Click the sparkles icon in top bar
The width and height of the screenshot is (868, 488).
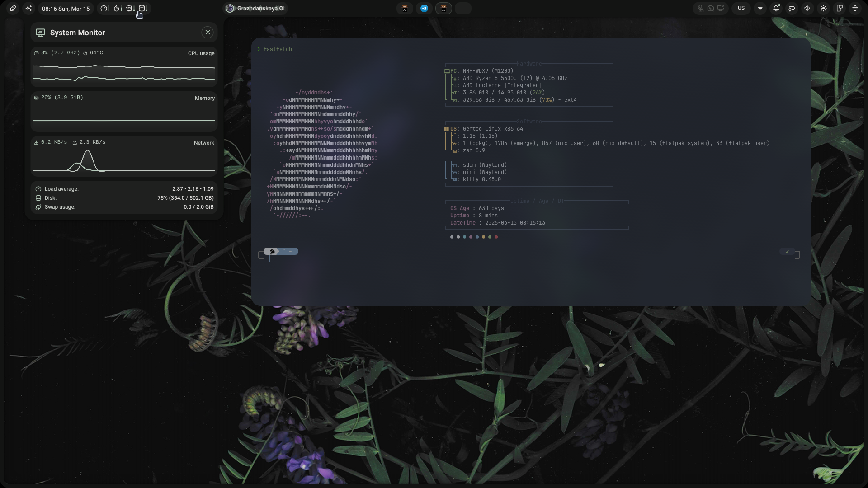[x=29, y=9]
